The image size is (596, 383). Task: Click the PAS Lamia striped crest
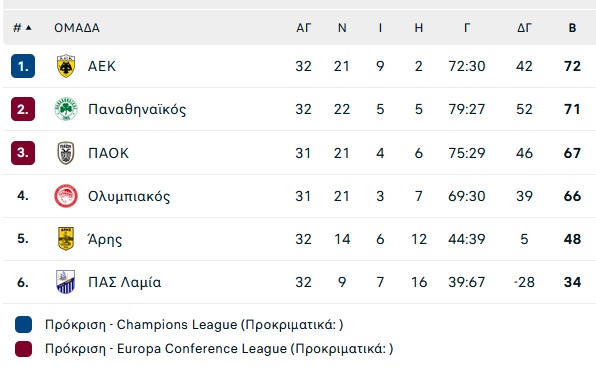(66, 282)
